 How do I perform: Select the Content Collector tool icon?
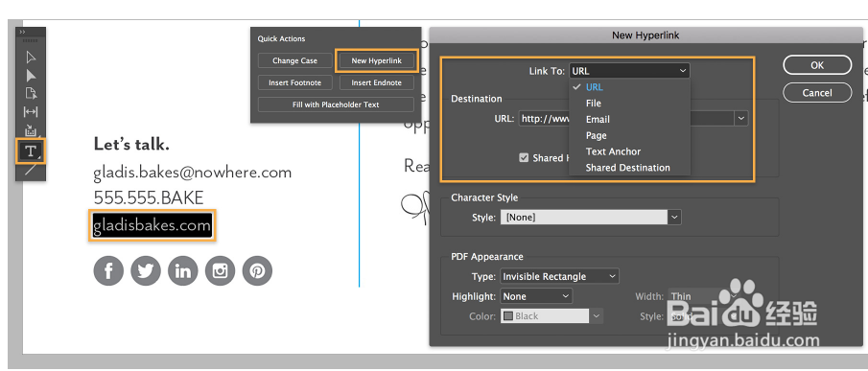click(31, 130)
